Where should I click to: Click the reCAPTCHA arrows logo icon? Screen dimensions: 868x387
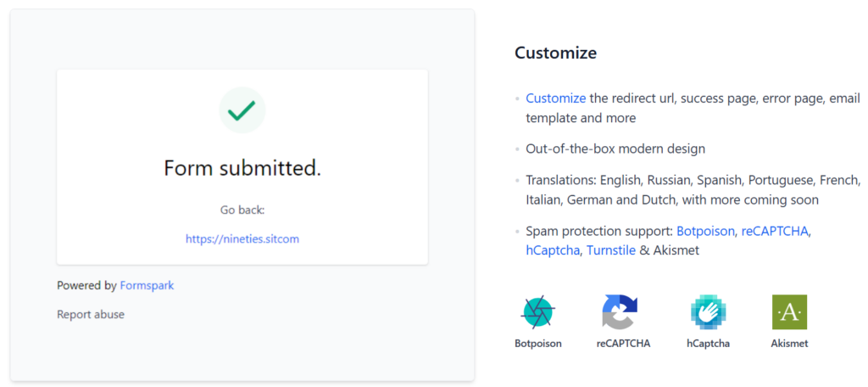[x=620, y=312]
